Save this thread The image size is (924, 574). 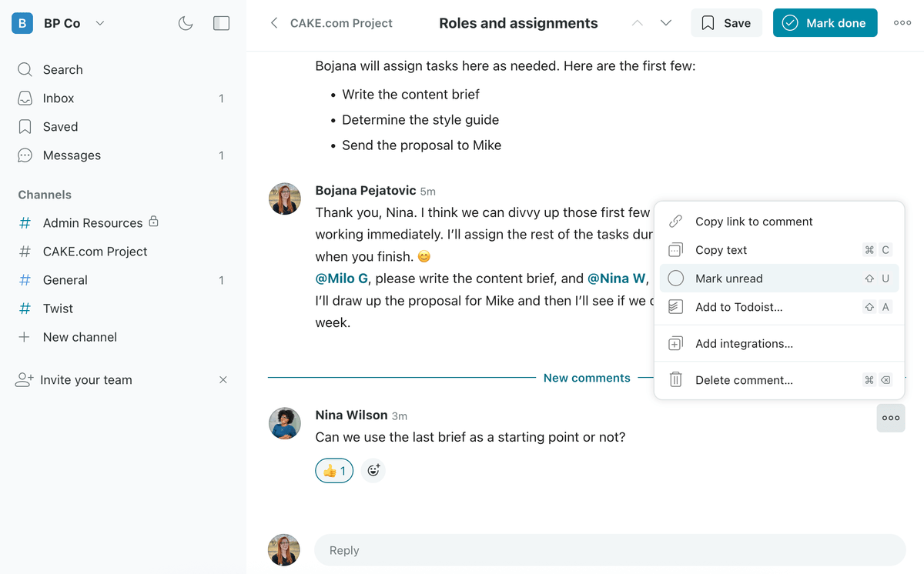(726, 23)
